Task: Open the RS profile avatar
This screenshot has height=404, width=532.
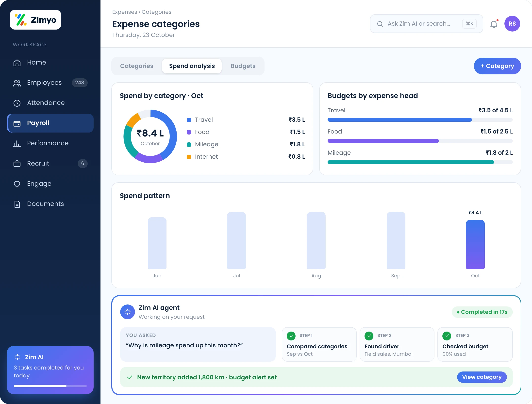Action: point(512,24)
